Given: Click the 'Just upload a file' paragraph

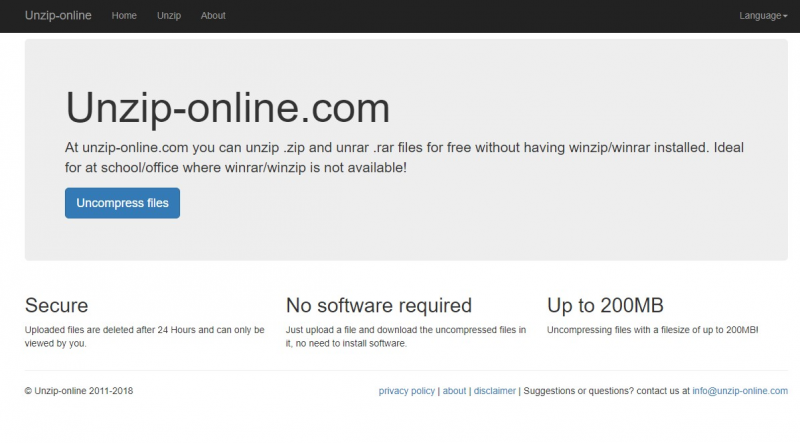Looking at the screenshot, I should click(x=406, y=336).
